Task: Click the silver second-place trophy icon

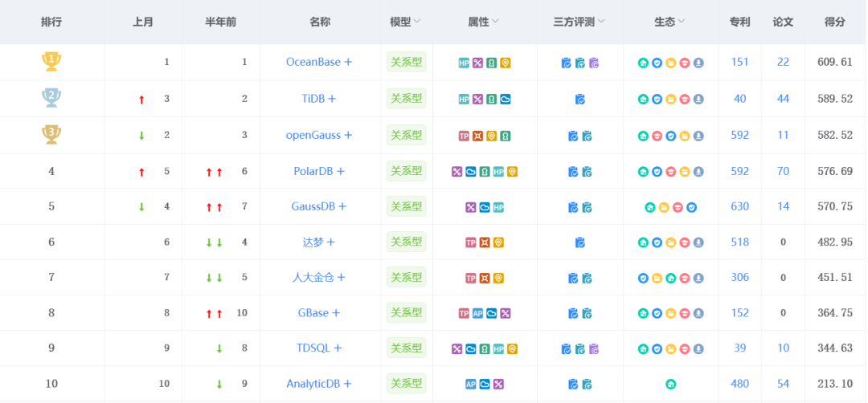Action: pyautogui.click(x=51, y=98)
